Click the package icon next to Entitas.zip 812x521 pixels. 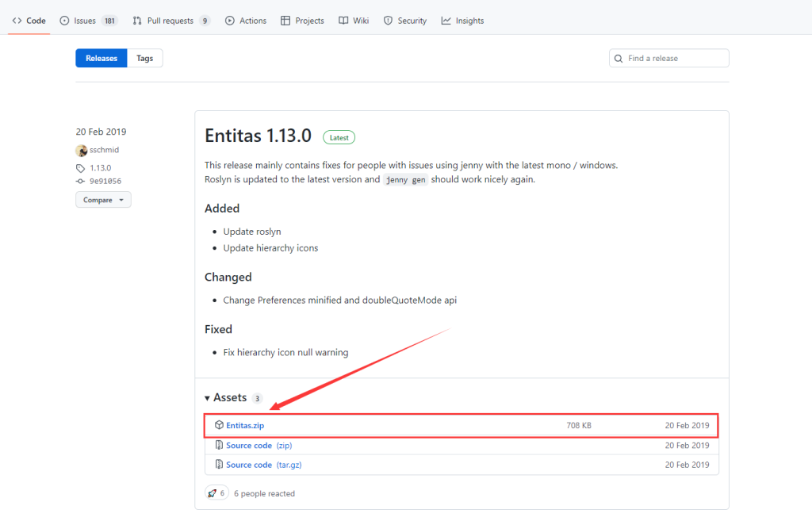(219, 425)
